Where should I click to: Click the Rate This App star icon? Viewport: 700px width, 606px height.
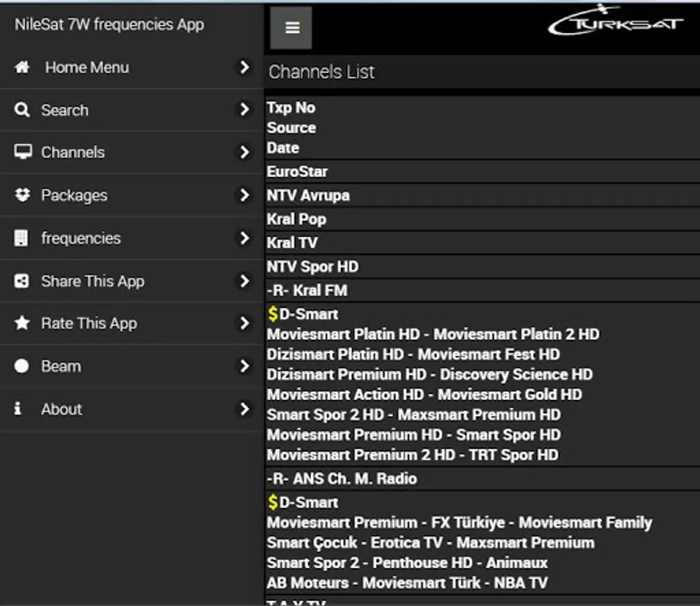point(22,323)
